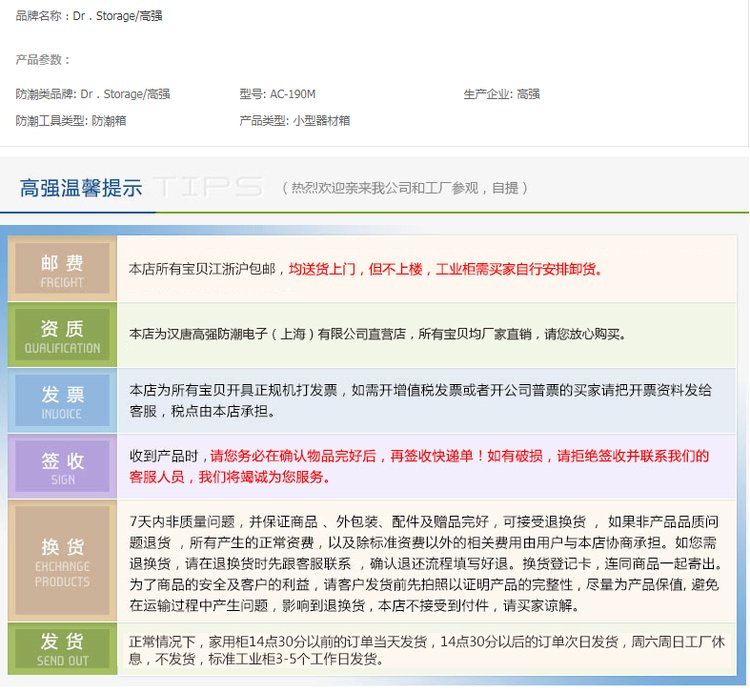Click the 产品参数 label
Image resolution: width=750 pixels, height=693 pixels.
coord(42,60)
